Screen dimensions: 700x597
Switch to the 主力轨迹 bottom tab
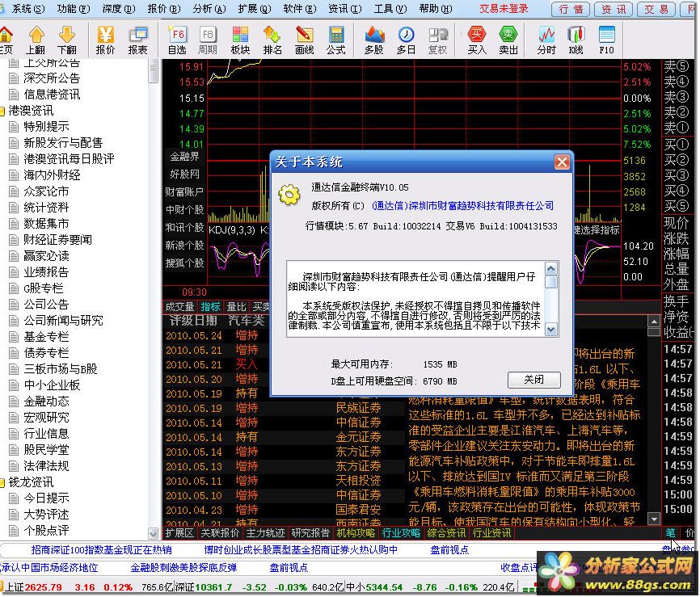pyautogui.click(x=265, y=533)
